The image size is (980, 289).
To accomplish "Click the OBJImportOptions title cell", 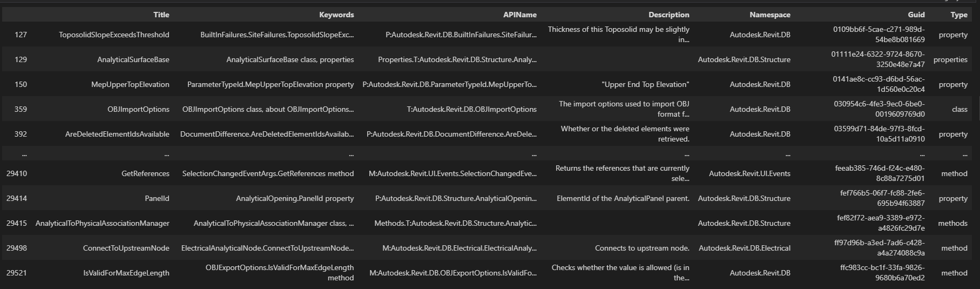I will pos(138,109).
